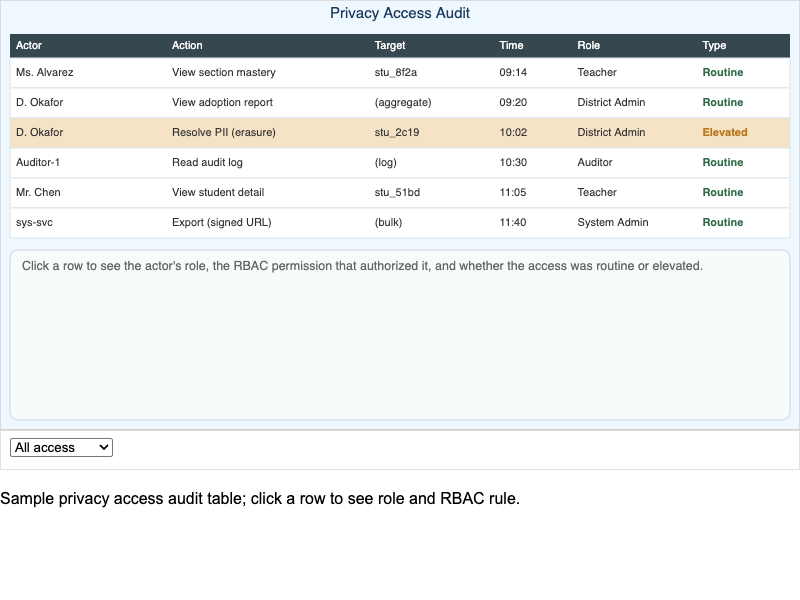Screen dimensions: 800x600
Task: Click the Elevated type label
Action: [724, 133]
